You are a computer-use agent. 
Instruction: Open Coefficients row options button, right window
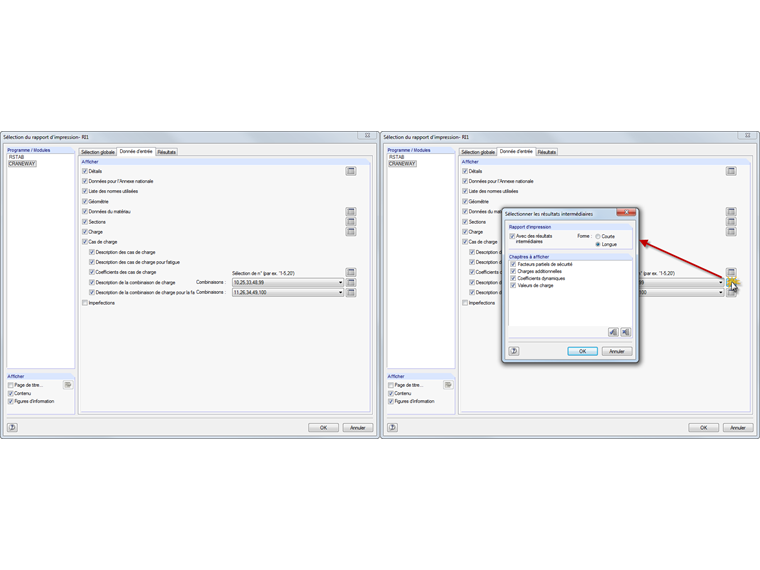731,272
